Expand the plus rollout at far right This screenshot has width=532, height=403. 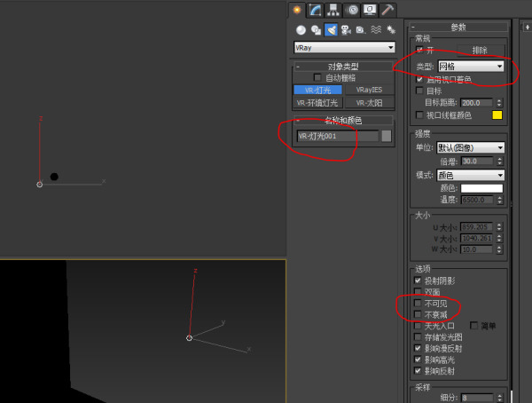pyautogui.click(x=527, y=28)
